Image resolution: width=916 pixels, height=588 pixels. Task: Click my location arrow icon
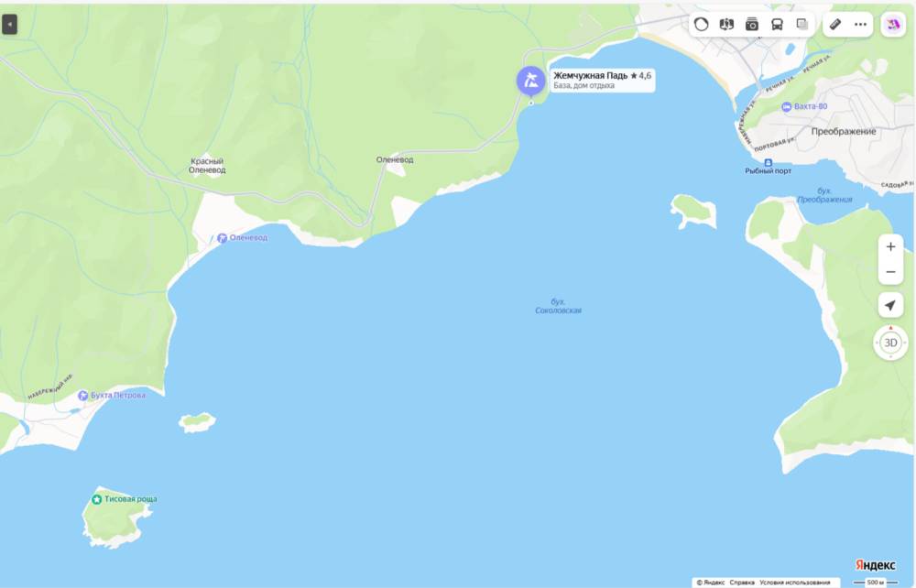[x=890, y=305]
